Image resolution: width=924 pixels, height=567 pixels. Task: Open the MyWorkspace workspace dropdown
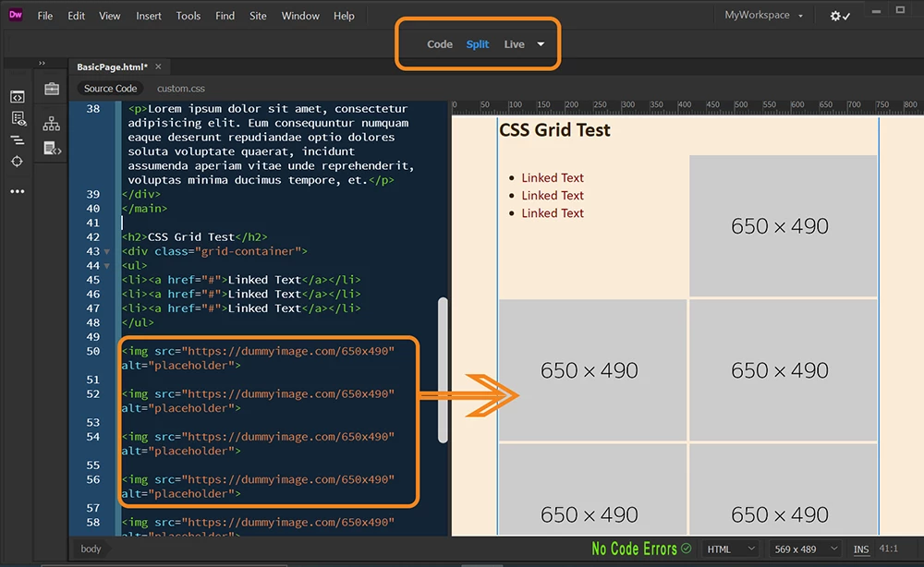click(764, 16)
